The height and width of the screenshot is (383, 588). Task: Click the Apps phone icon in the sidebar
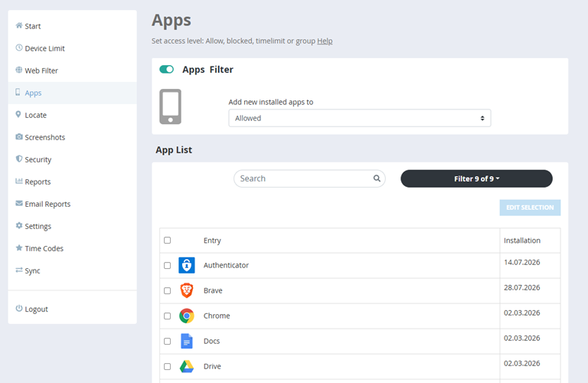18,92
